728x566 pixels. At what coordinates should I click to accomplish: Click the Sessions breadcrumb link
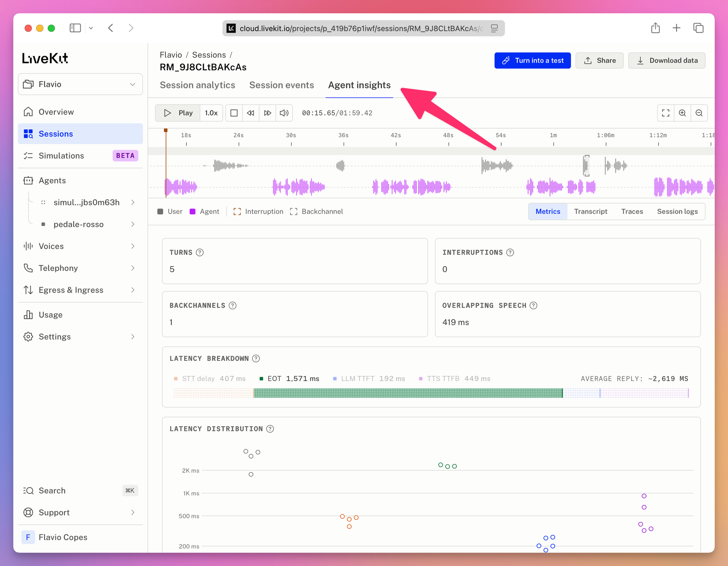pos(209,55)
